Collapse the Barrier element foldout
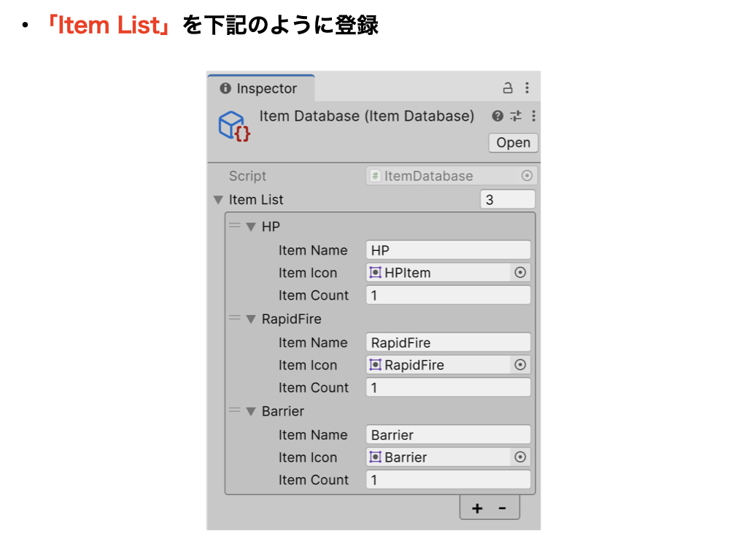 251,411
